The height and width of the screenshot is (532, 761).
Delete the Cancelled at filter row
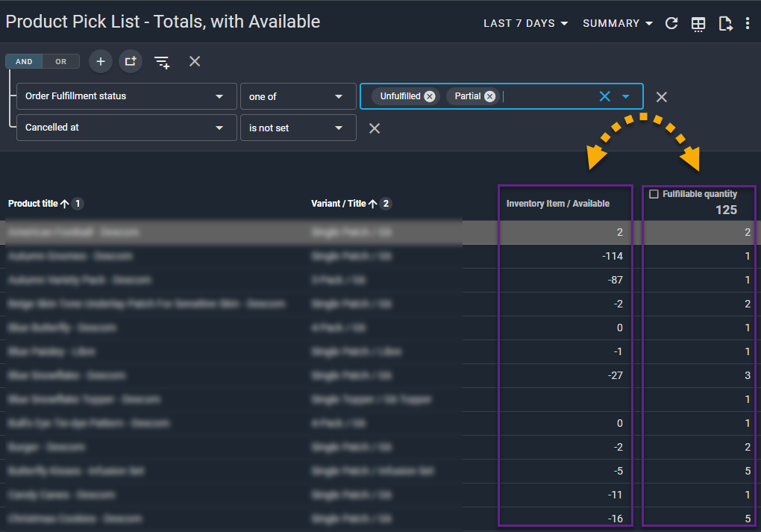pos(375,128)
